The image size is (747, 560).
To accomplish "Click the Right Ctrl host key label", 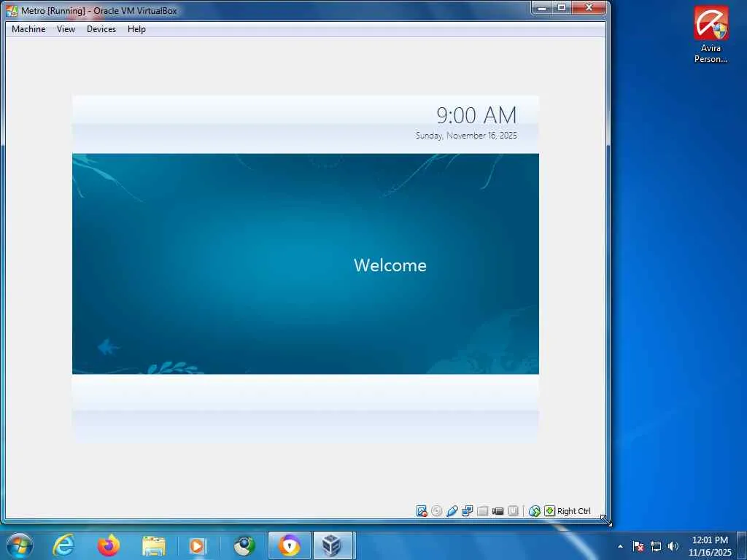I will point(574,511).
